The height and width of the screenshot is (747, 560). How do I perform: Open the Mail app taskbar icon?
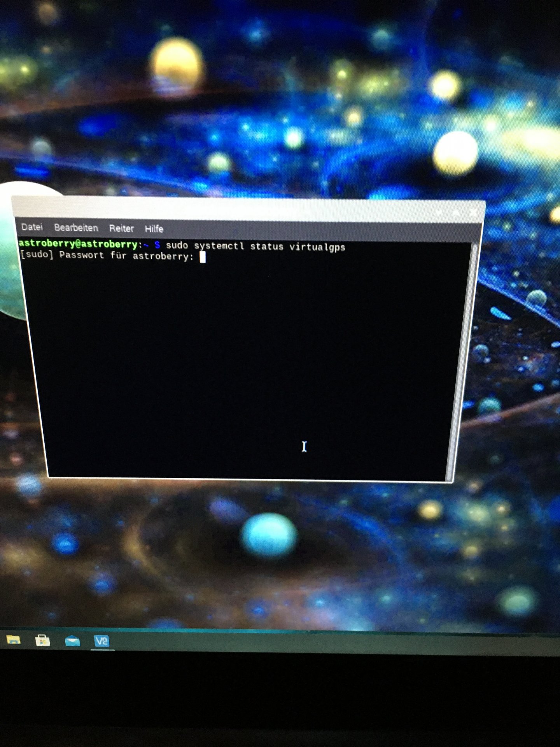point(72,640)
